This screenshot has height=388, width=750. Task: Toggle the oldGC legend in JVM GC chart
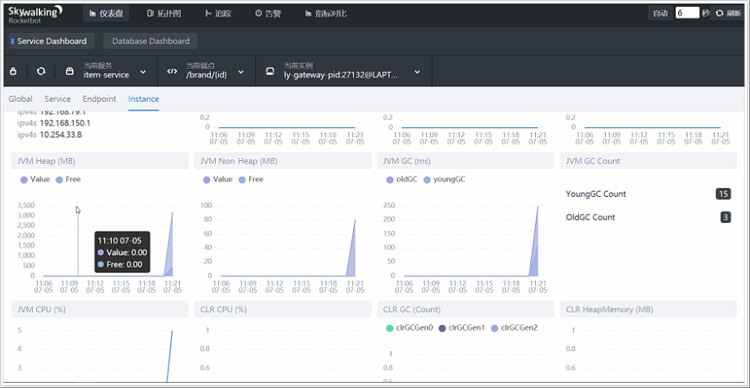point(402,179)
